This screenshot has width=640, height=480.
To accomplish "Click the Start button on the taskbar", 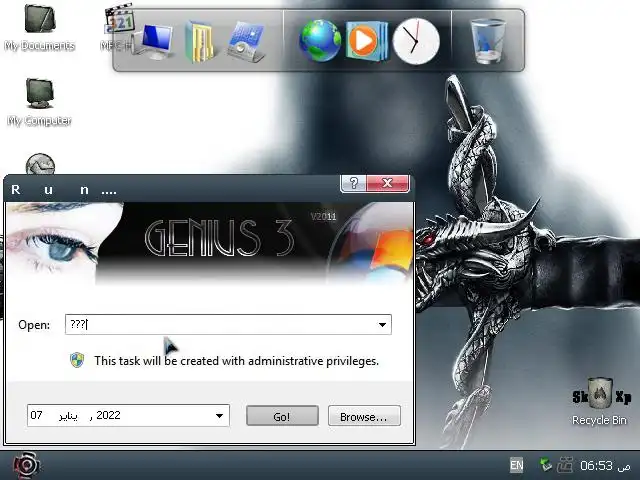I will (x=26, y=465).
